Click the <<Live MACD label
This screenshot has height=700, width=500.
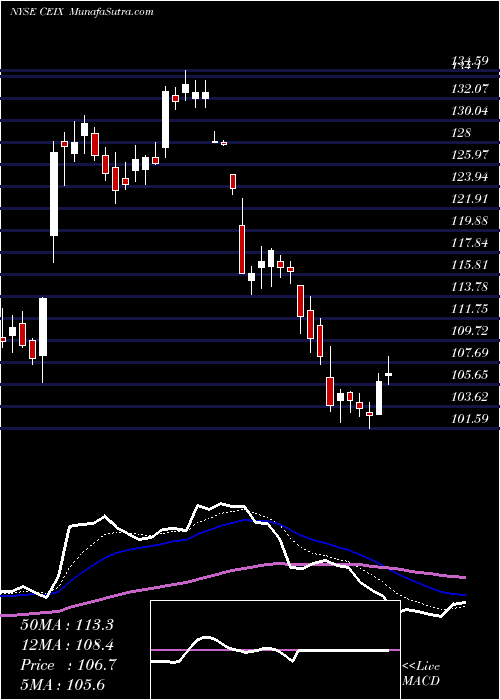click(421, 673)
